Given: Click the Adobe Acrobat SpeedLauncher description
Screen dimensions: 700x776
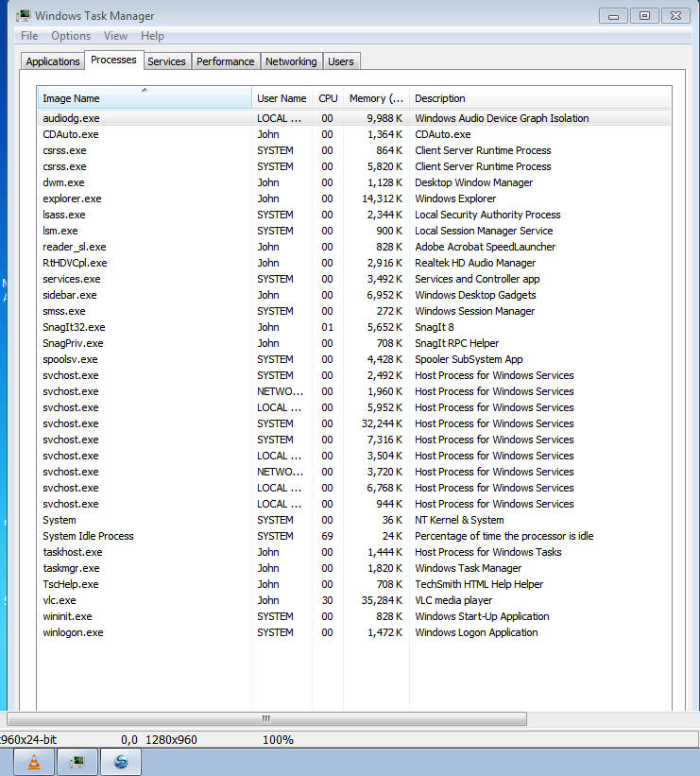Looking at the screenshot, I should (485, 247).
